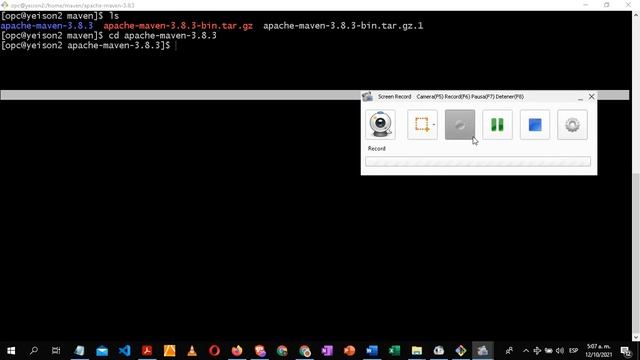
Task: Open Microsoft Word from the taskbar
Action: click(372, 351)
